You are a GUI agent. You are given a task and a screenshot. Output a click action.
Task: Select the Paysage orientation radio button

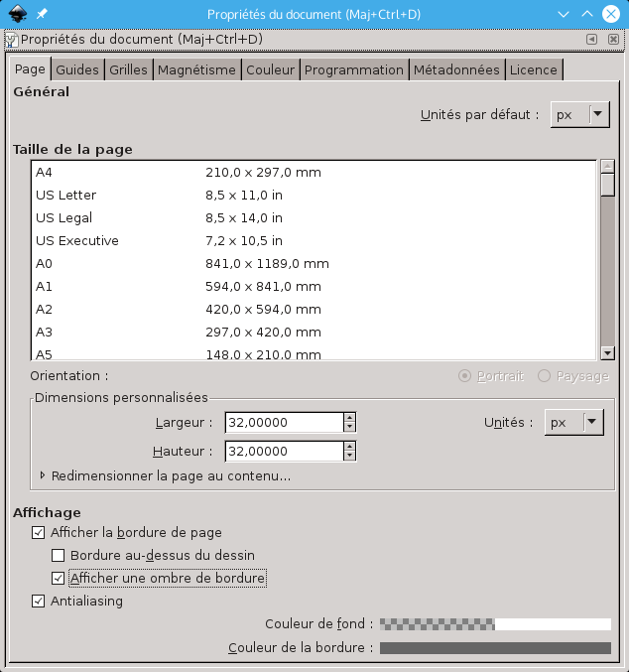pyautogui.click(x=544, y=376)
